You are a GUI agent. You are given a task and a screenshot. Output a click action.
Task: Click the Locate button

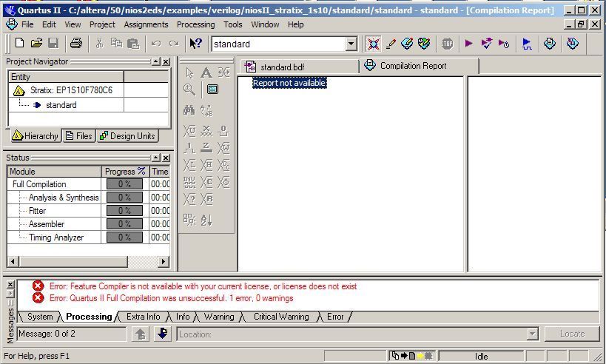click(x=572, y=334)
